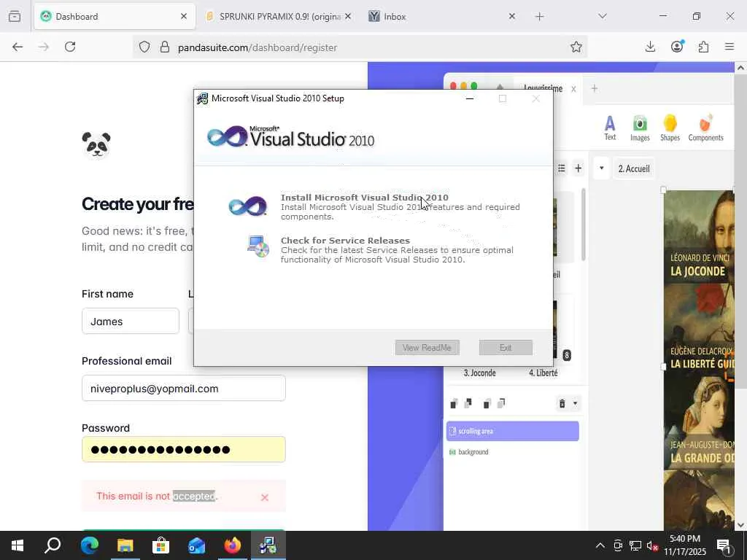747x560 pixels.
Task: Click the Images tool in PandaSuite preview
Action: point(640,128)
